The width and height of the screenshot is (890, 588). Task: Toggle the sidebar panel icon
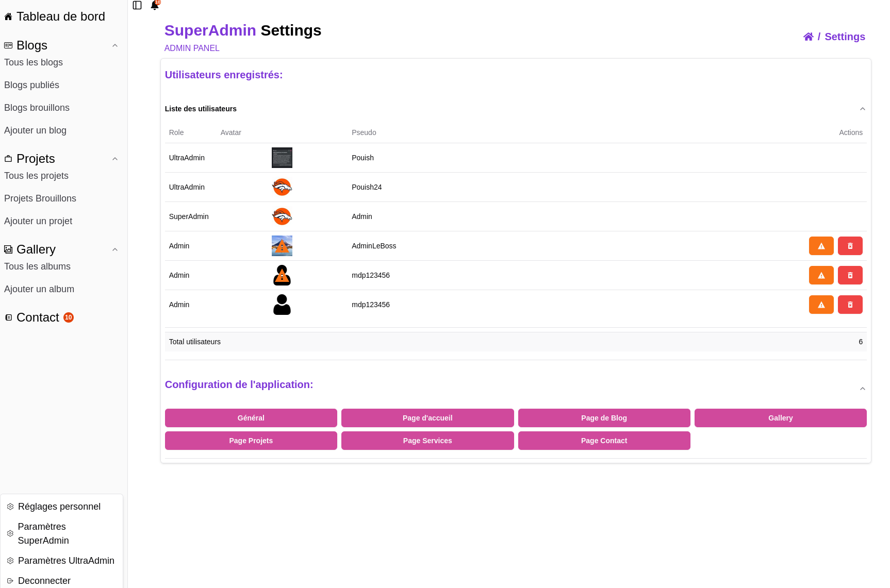137,5
